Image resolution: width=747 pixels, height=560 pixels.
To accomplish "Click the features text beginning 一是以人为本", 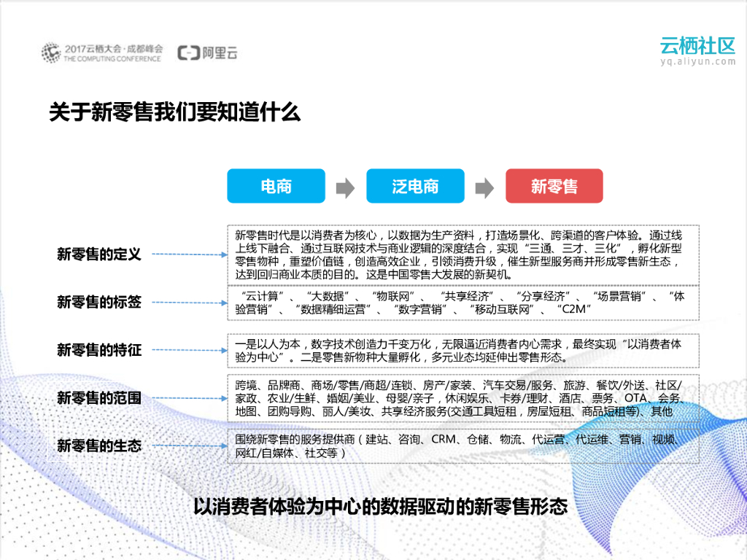I will (463, 351).
